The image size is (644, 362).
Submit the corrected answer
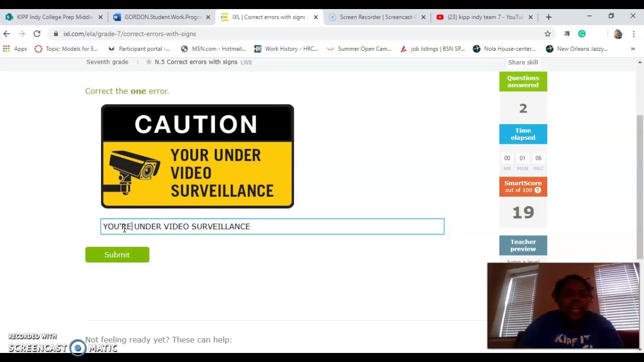pos(117,254)
